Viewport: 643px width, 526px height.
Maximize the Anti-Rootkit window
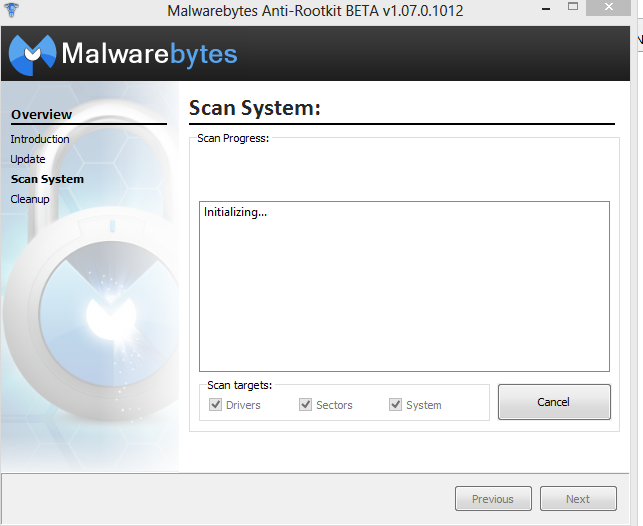click(x=573, y=7)
